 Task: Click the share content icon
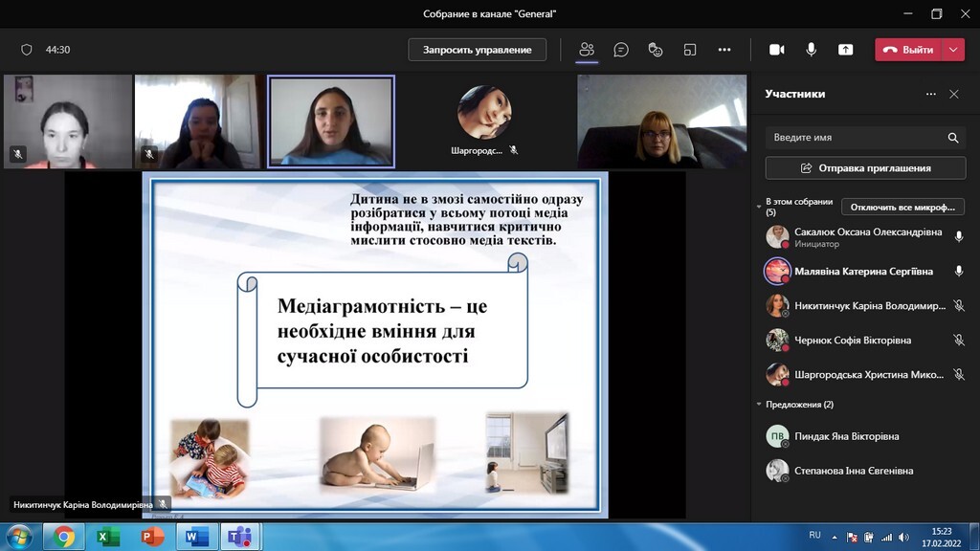pos(845,50)
